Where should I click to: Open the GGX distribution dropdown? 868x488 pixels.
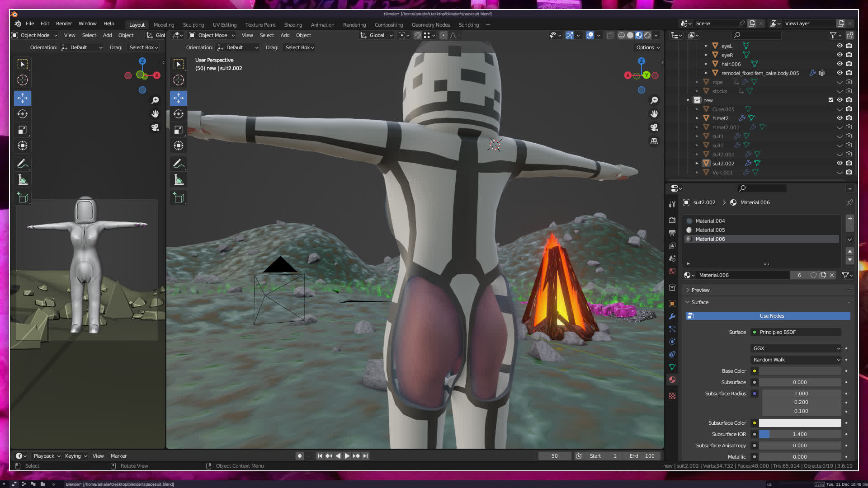(796, 348)
